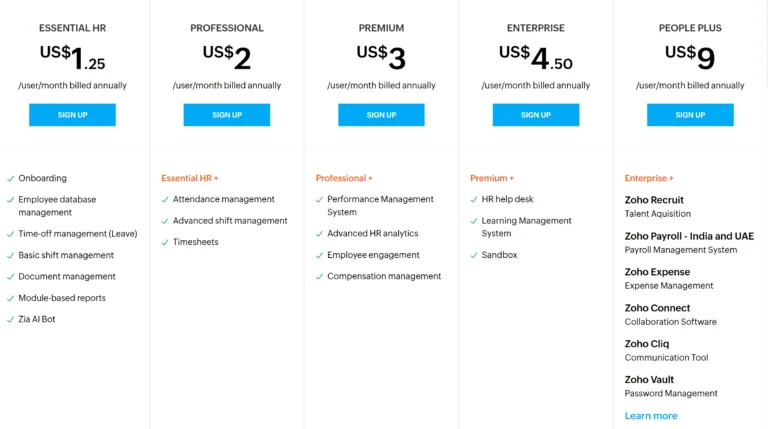768x429 pixels.
Task: Click Sign Up under the Enterprise plan
Action: (x=536, y=115)
